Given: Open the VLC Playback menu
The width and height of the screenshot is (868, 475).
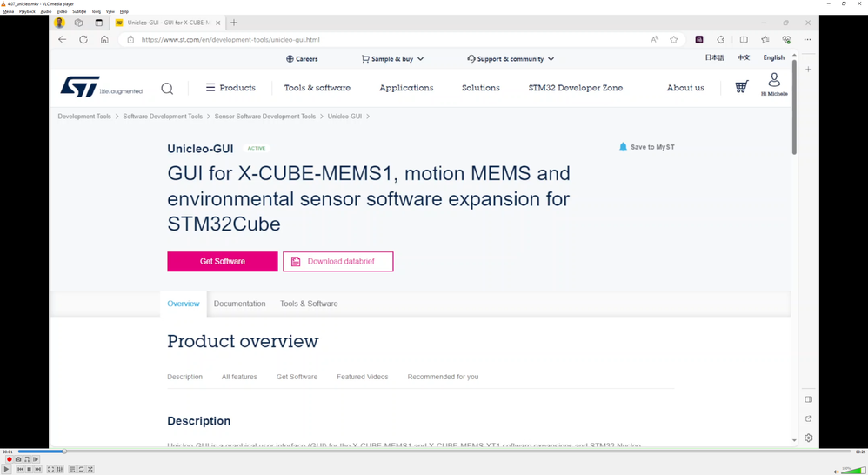Looking at the screenshot, I should 27,11.
